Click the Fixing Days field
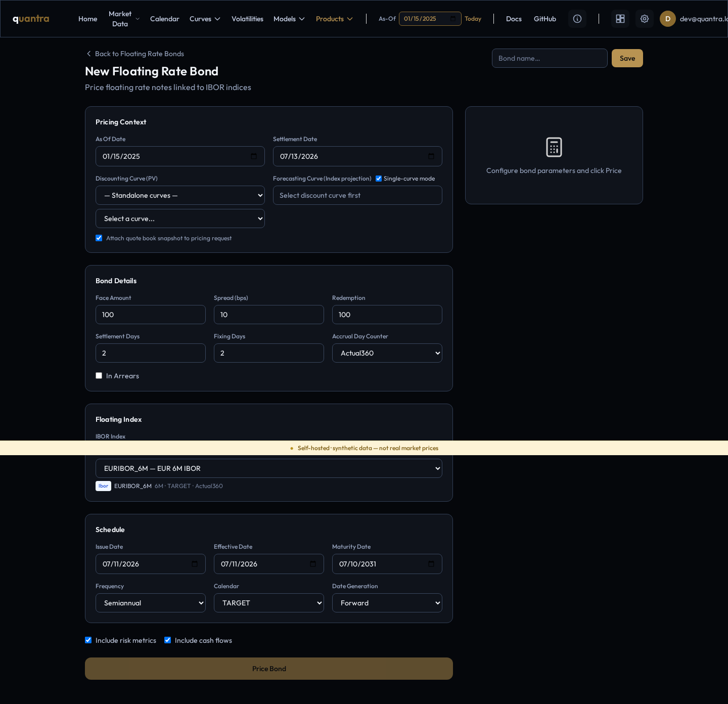 (269, 353)
